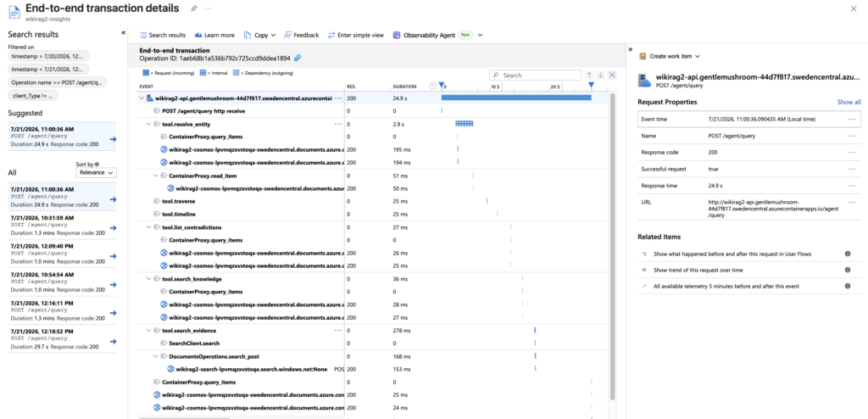Open the ellipsis menu on tool.resolve_entity row
The height and width of the screenshot is (419, 868).
(338, 124)
